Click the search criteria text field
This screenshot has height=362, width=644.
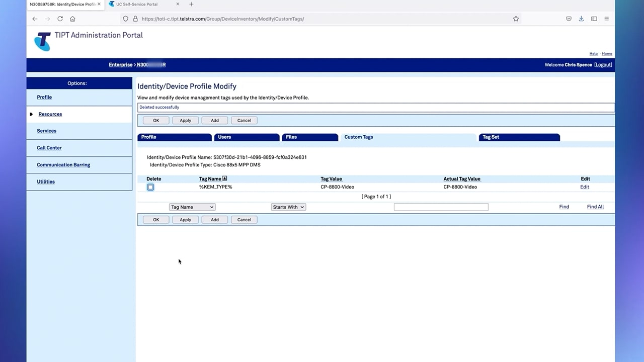(x=441, y=207)
